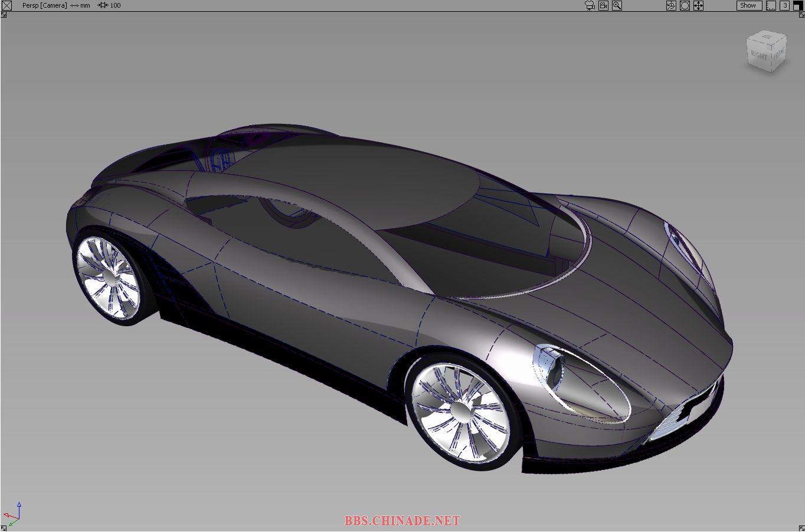Click the top-left viewport resize corner icon
The width and height of the screenshot is (805, 532).
pos(4,15)
